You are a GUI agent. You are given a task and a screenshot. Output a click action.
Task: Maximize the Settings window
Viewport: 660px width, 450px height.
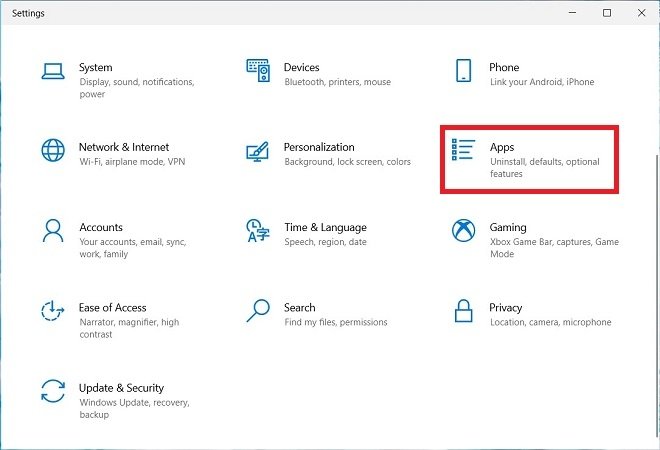(607, 13)
